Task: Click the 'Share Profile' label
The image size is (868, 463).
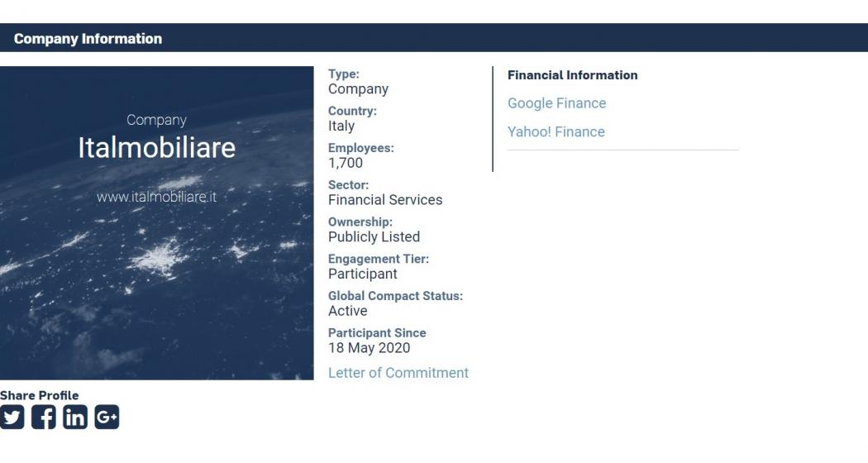Action: click(40, 395)
